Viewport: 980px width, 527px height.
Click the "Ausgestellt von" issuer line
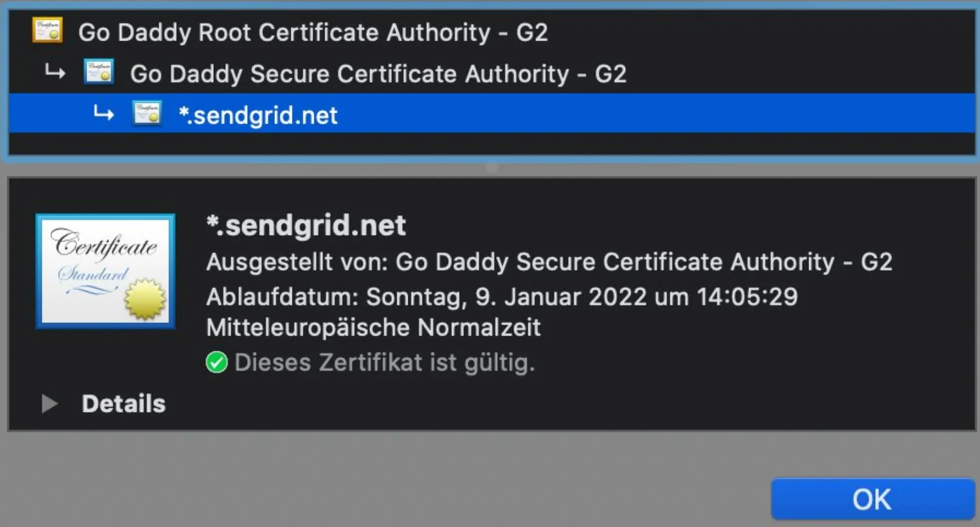click(x=549, y=262)
